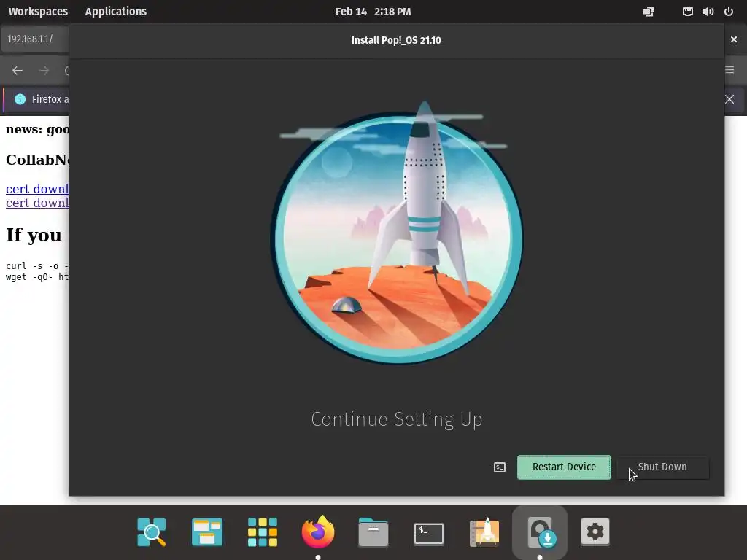Click the Shut Down button
This screenshot has height=560, width=747.
click(662, 467)
